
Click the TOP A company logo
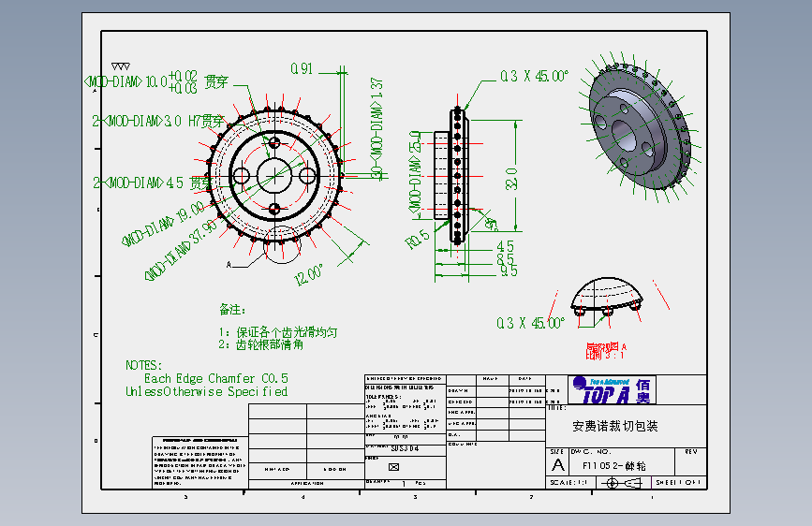tap(613, 390)
